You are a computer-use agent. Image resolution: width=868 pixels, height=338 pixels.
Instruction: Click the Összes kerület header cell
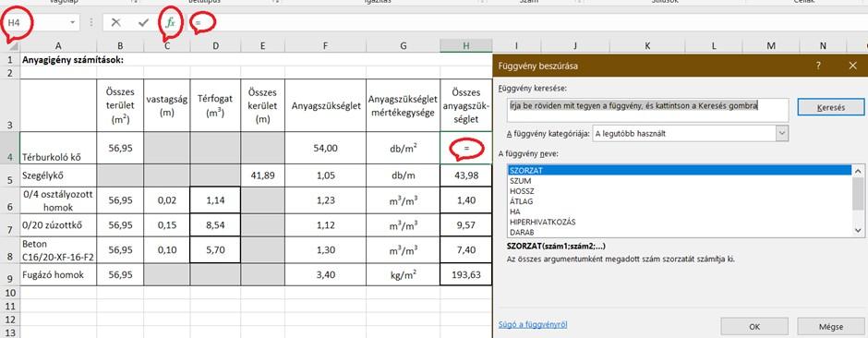tap(263, 105)
